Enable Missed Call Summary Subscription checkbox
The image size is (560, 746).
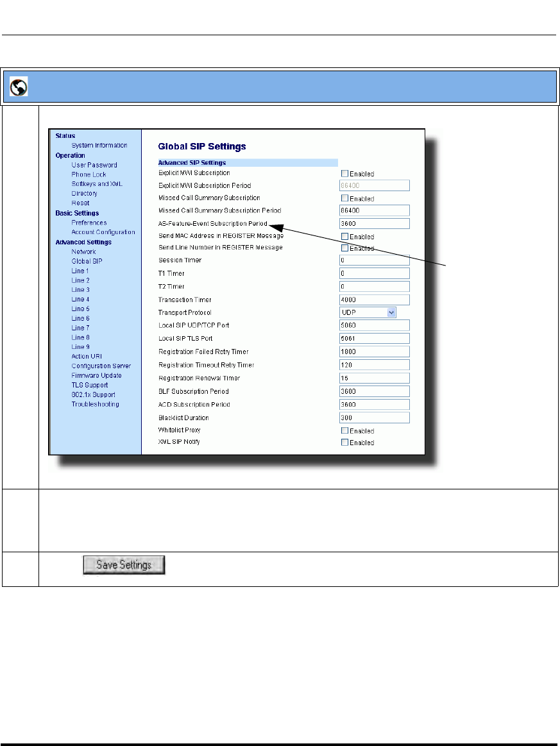tap(344, 198)
